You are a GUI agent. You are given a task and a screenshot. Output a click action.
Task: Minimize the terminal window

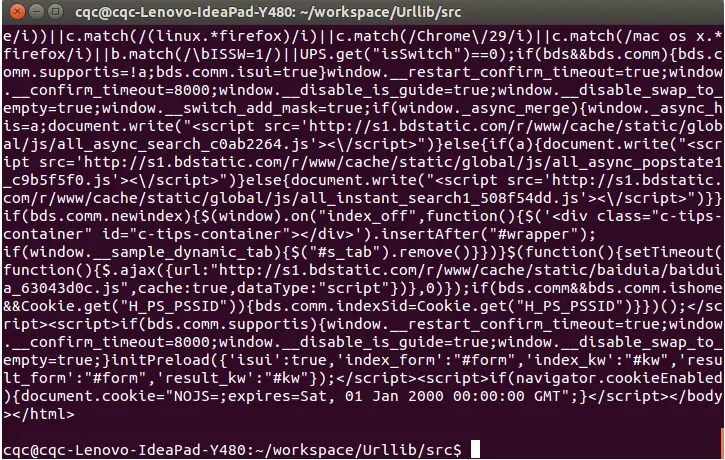37,11
